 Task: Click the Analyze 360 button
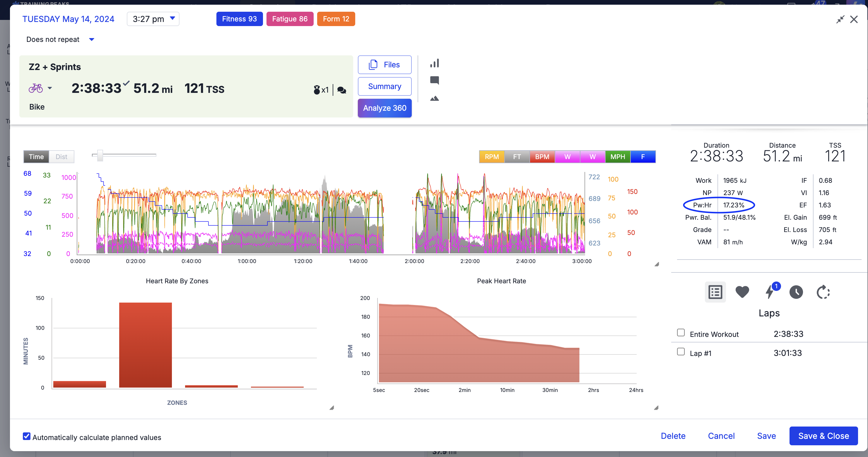385,108
